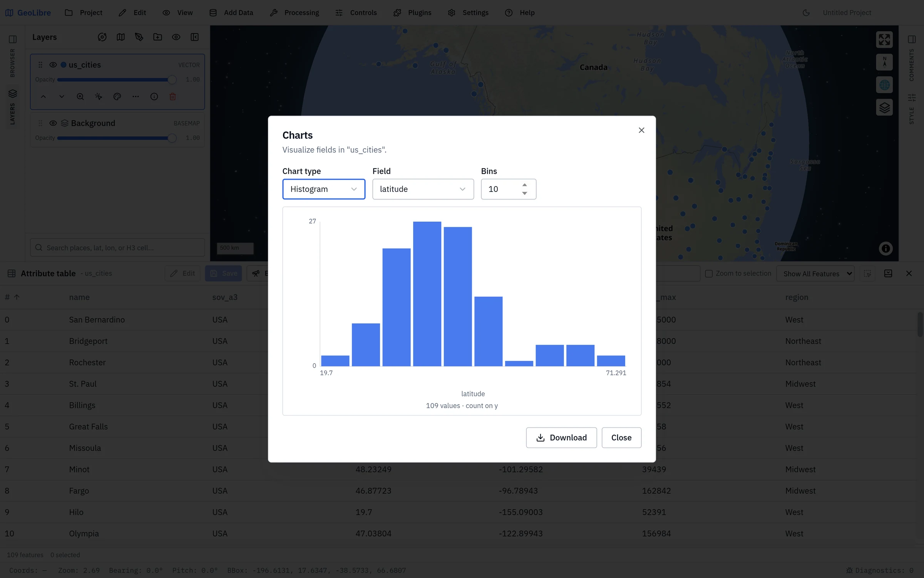Click the Close button in Charts dialog
Viewport: 924px width, 578px height.
(x=621, y=438)
